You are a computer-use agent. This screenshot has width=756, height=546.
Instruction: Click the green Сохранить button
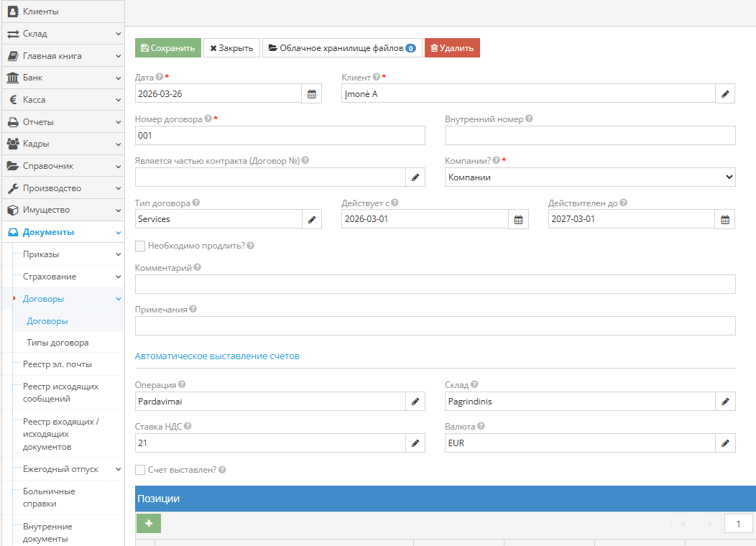coord(168,48)
